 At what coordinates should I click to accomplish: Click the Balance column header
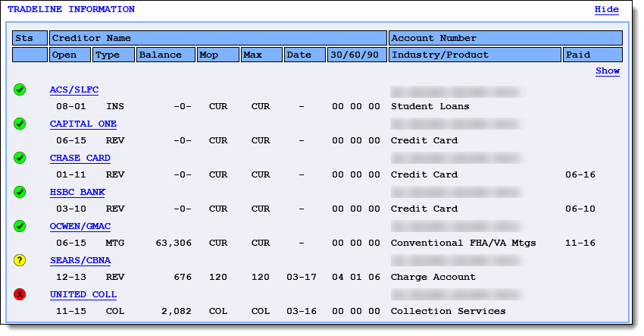coord(166,55)
